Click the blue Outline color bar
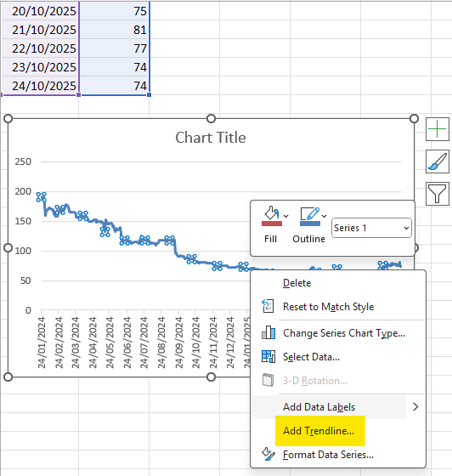Screen dimensions: 452x476 point(310,224)
